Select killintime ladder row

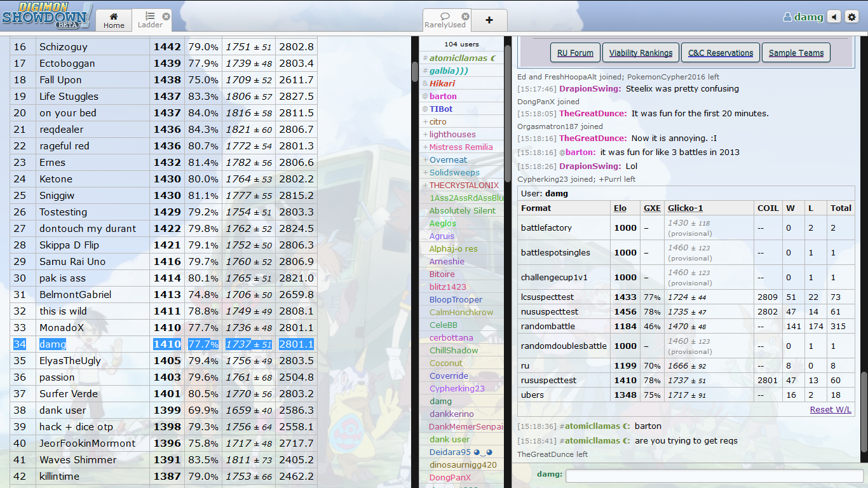[163, 477]
